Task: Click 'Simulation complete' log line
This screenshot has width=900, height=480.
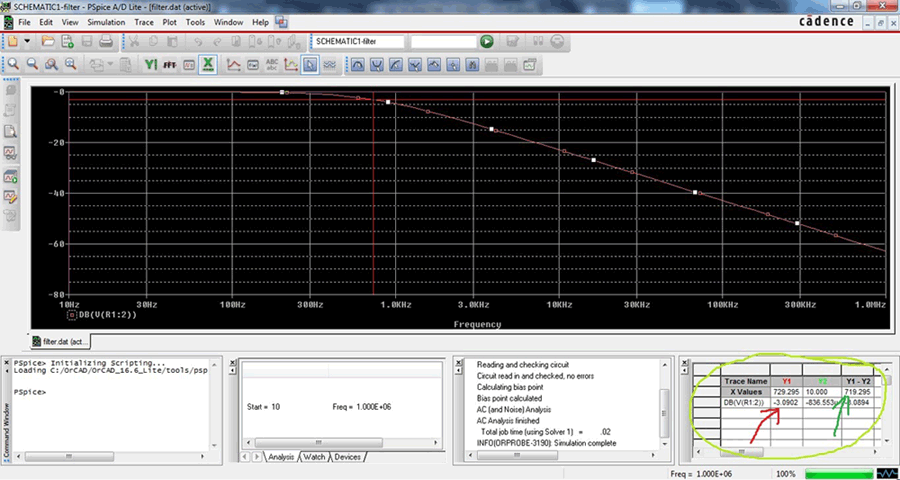Action: [x=546, y=443]
